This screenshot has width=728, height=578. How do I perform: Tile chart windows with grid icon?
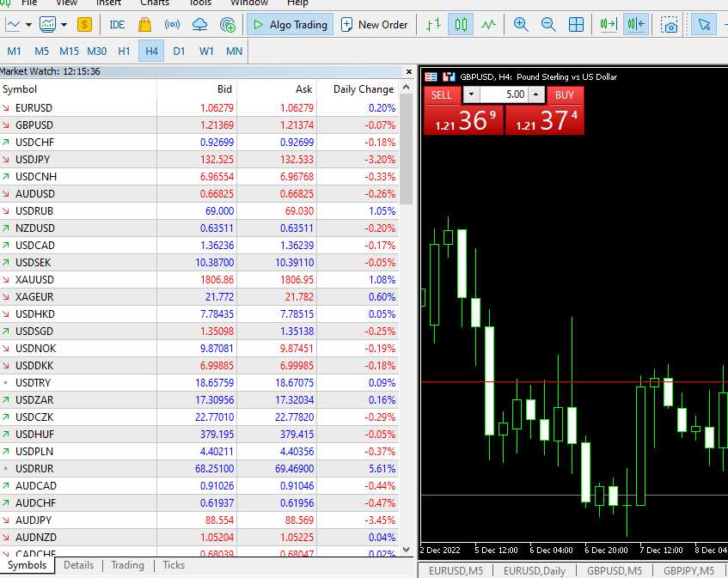pos(576,25)
